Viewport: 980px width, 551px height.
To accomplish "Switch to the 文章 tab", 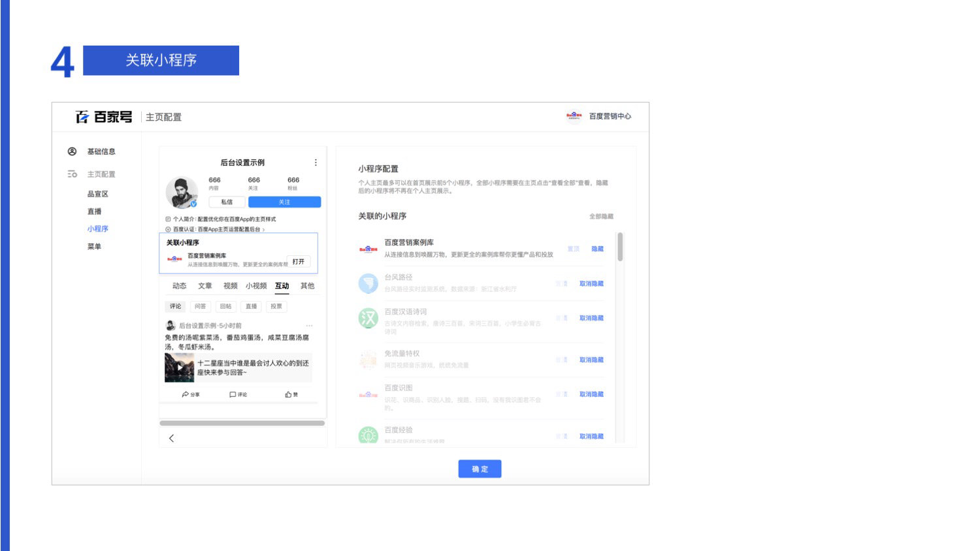I will coord(205,286).
